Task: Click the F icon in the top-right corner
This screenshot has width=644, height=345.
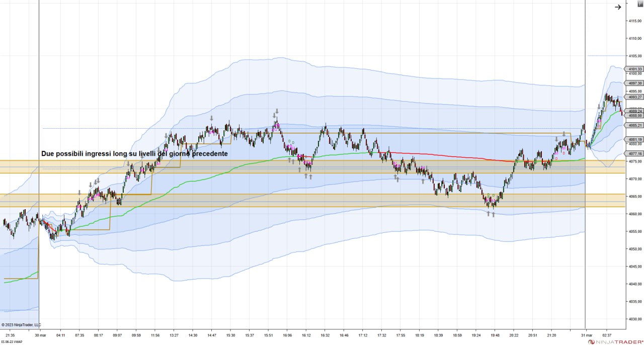Action: click(640, 4)
